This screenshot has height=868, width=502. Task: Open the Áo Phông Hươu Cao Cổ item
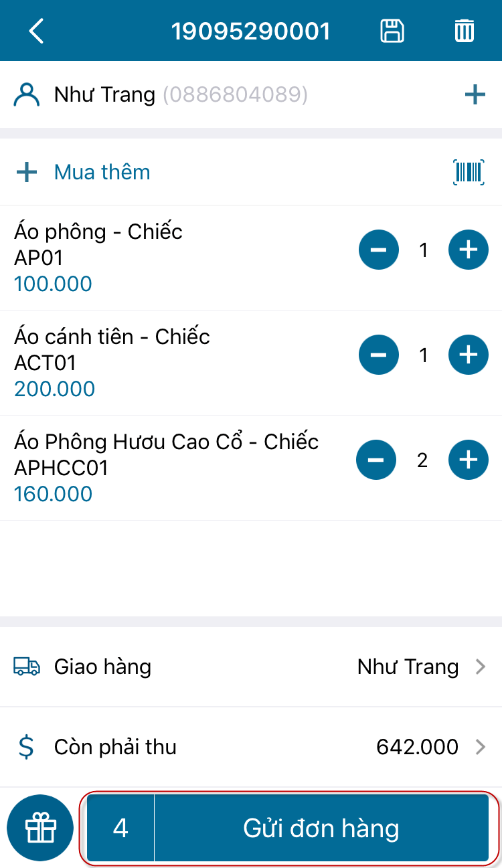[x=166, y=442]
